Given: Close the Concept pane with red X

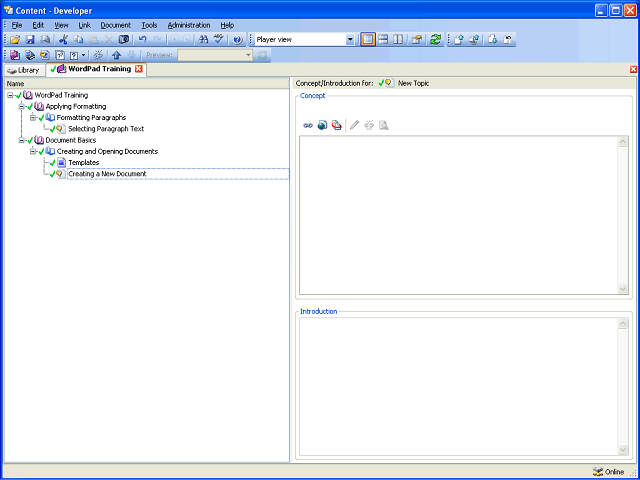Looking at the screenshot, I should point(633,69).
